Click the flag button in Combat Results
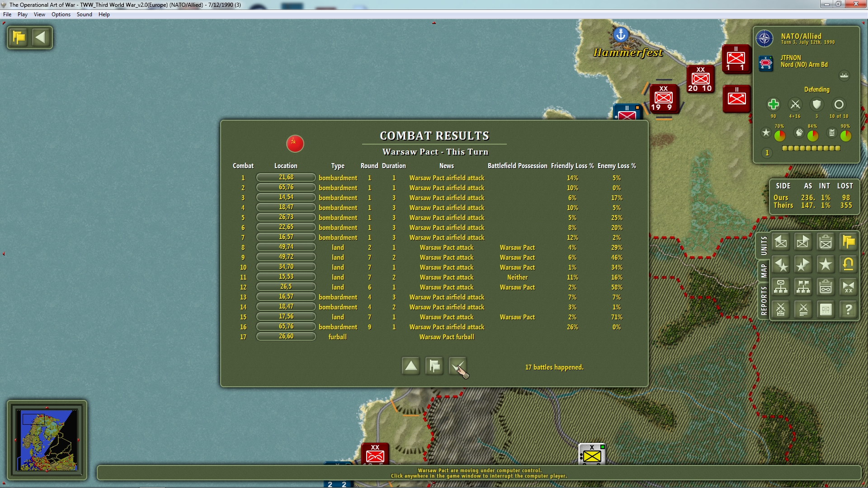Image resolution: width=868 pixels, height=488 pixels. [x=434, y=366]
